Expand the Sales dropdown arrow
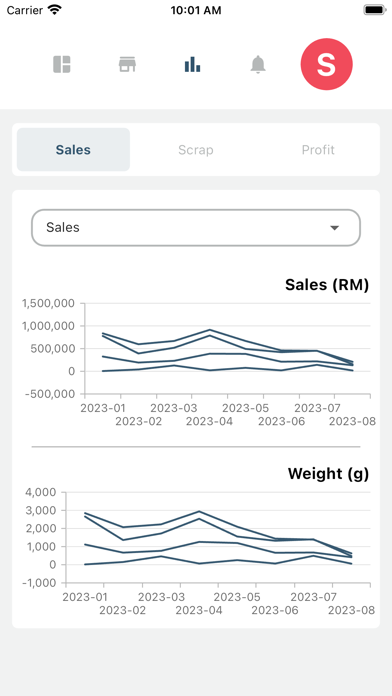The height and width of the screenshot is (696, 392). 334,228
